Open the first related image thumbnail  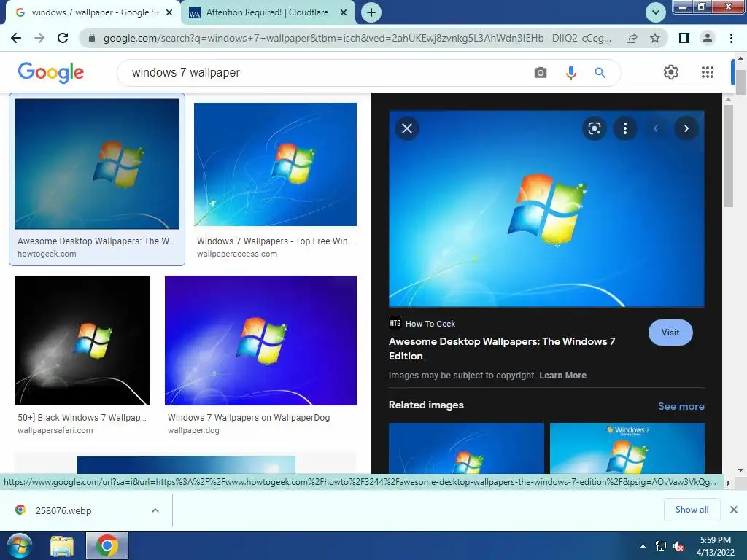pyautogui.click(x=466, y=448)
